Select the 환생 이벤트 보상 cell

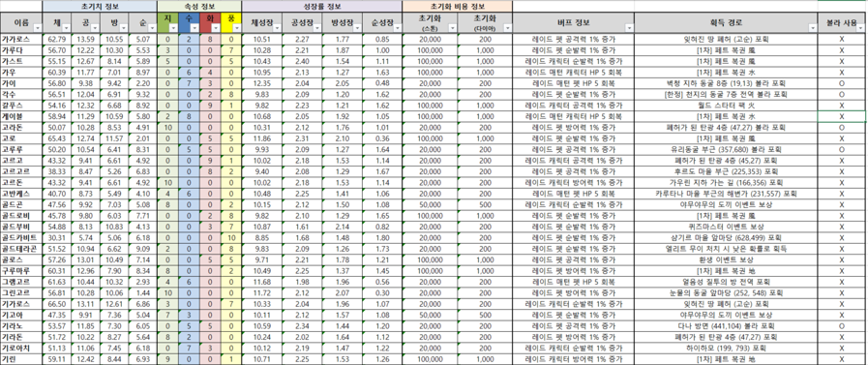[727, 259]
